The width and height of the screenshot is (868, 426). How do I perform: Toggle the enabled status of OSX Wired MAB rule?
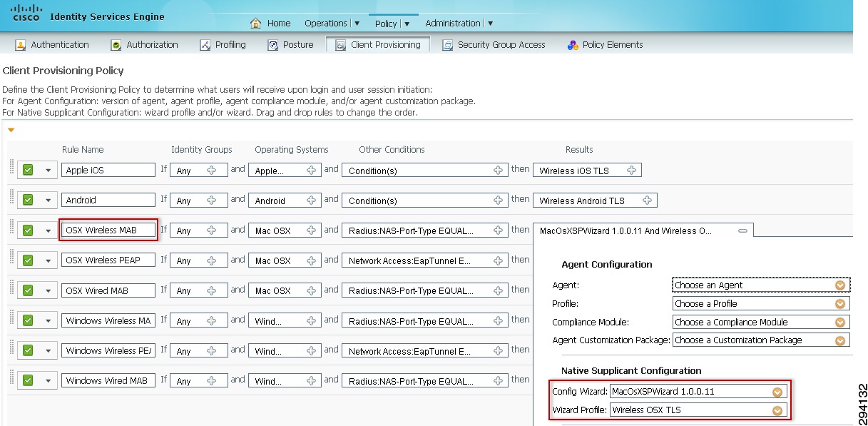pyautogui.click(x=28, y=290)
